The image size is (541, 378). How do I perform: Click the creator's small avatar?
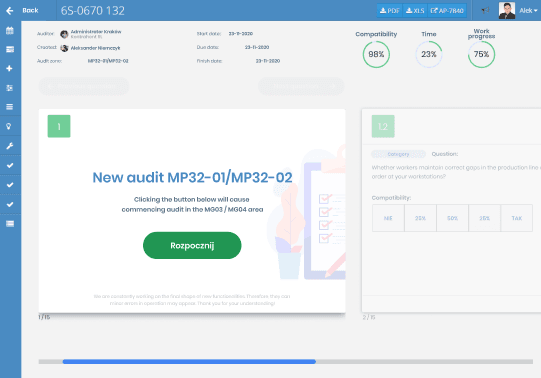pyautogui.click(x=64, y=48)
